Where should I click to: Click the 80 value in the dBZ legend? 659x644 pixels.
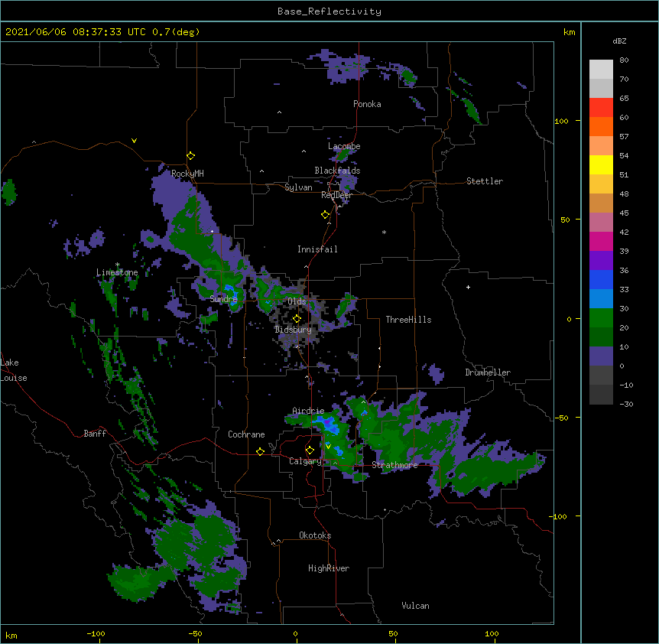(624, 60)
